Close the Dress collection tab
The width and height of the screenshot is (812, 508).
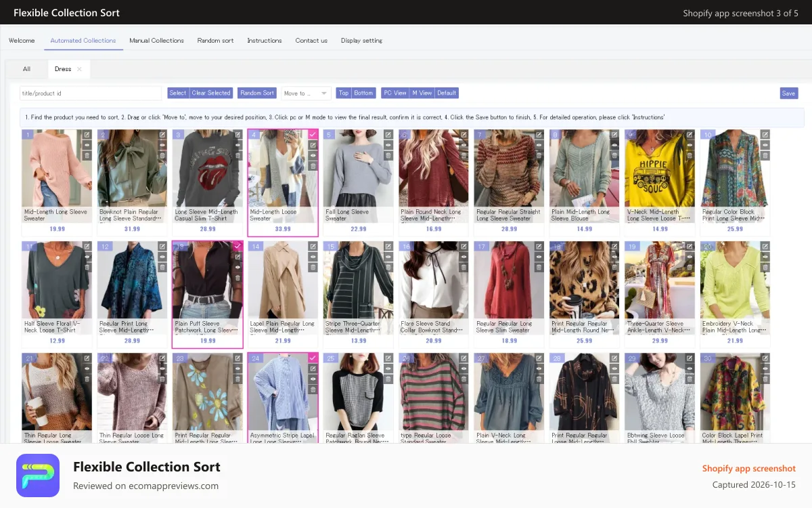tap(79, 69)
